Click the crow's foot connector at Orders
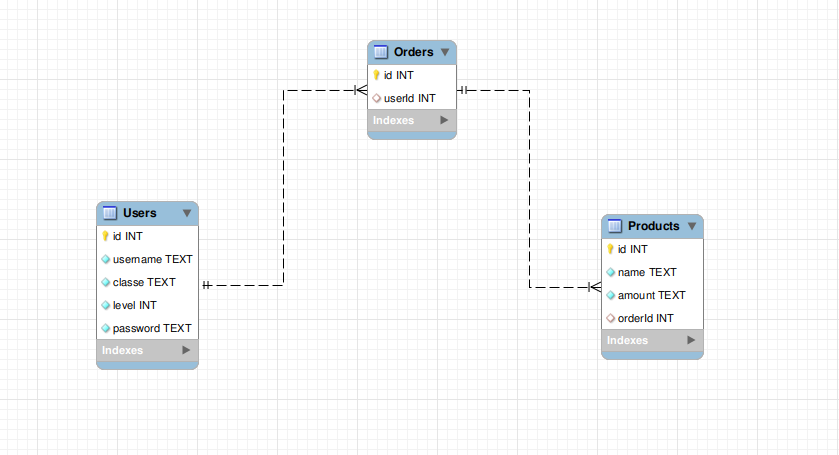839x455 pixels. 361,90
